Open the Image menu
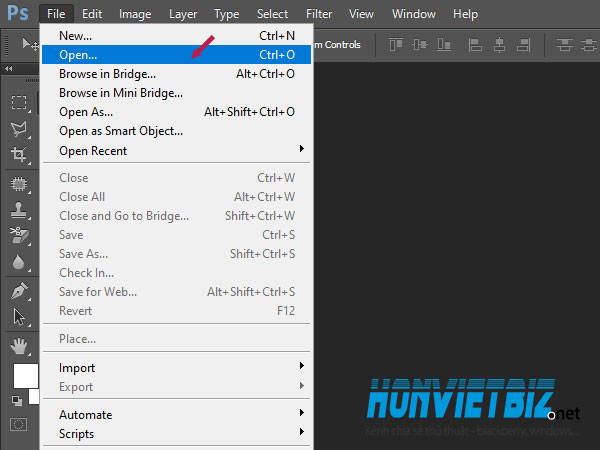Image resolution: width=600 pixels, height=450 pixels. [135, 14]
